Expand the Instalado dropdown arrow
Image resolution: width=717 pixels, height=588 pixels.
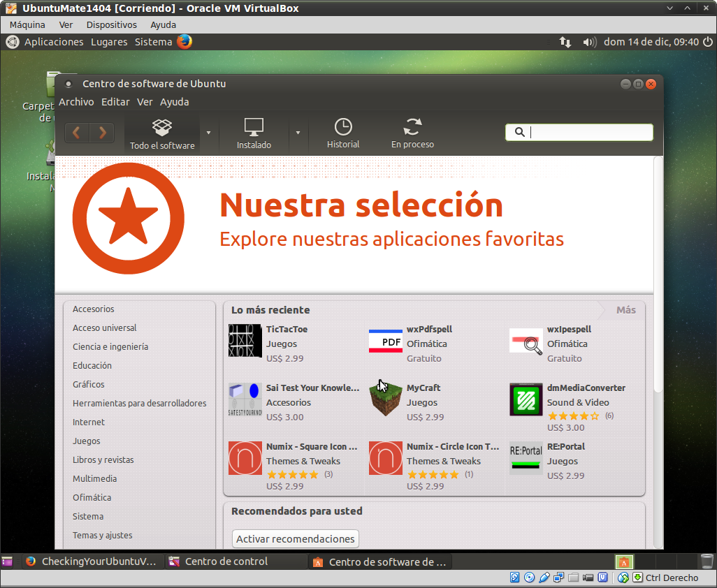298,133
